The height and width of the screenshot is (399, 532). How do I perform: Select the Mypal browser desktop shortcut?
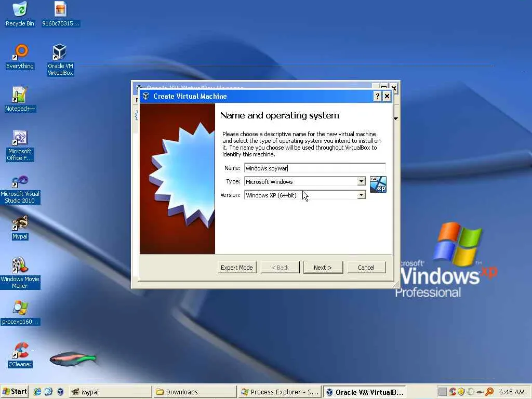[20, 228]
